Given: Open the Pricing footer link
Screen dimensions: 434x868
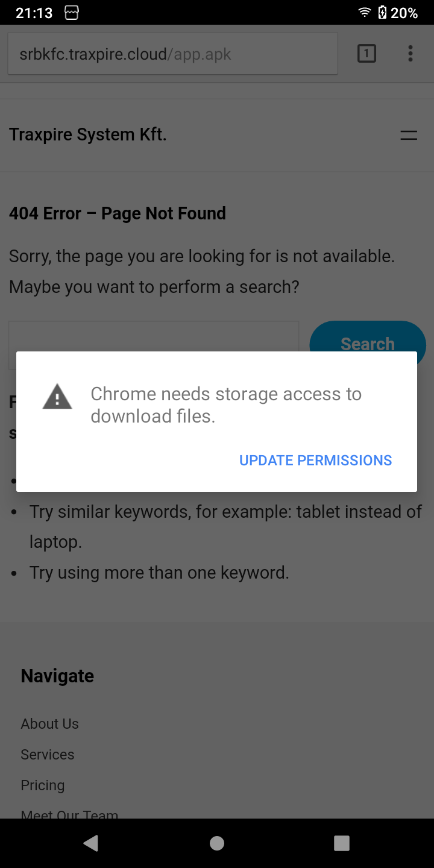Looking at the screenshot, I should click(42, 785).
